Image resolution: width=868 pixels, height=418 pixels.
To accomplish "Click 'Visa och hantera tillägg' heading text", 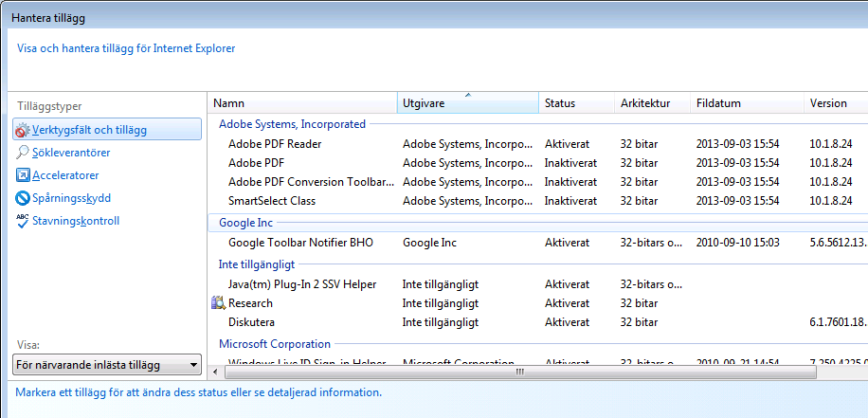I will tap(126, 48).
